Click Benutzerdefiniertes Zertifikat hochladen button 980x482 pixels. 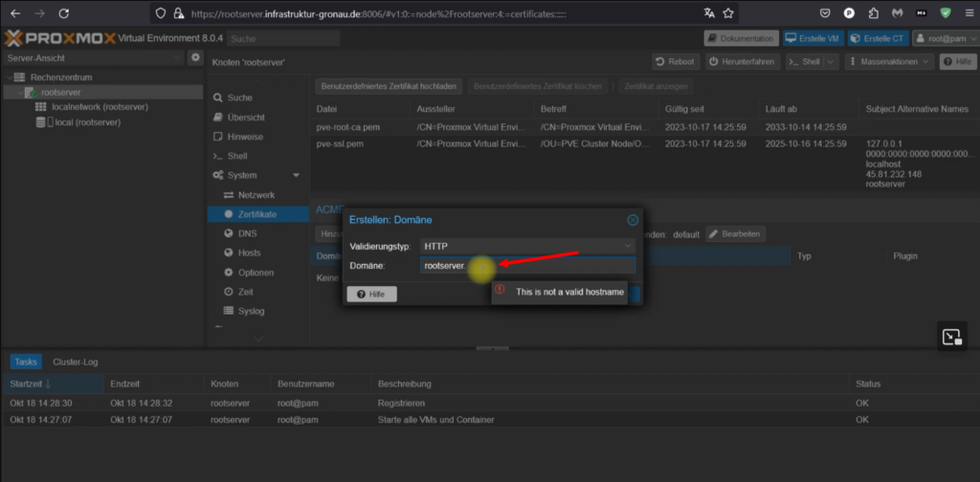(x=390, y=86)
